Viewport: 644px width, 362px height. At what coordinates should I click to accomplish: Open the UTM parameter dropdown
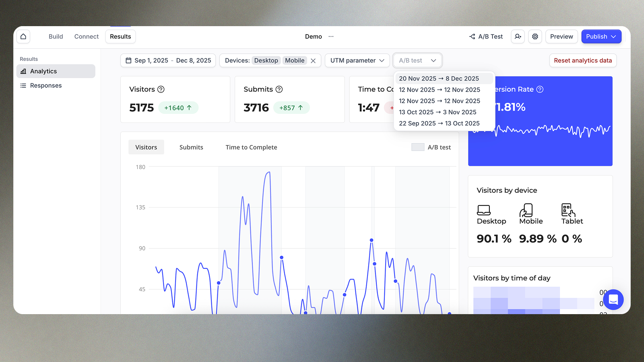(357, 60)
